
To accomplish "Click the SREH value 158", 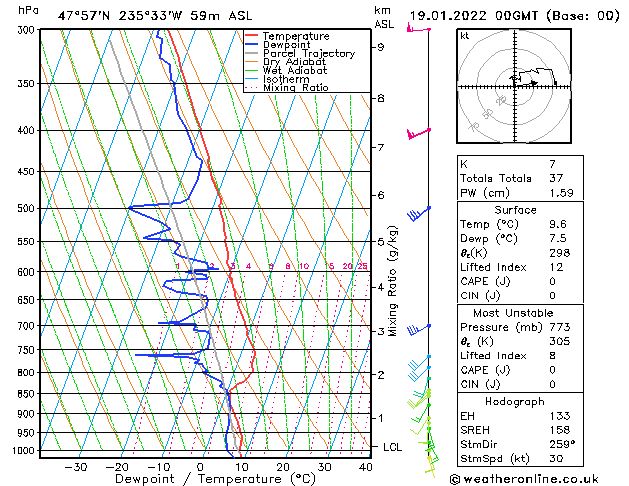I will click(560, 430).
